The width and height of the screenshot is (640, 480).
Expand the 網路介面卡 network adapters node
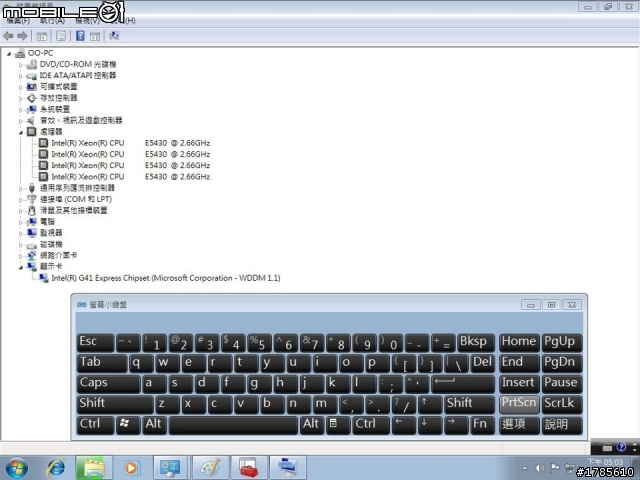click(x=20, y=256)
